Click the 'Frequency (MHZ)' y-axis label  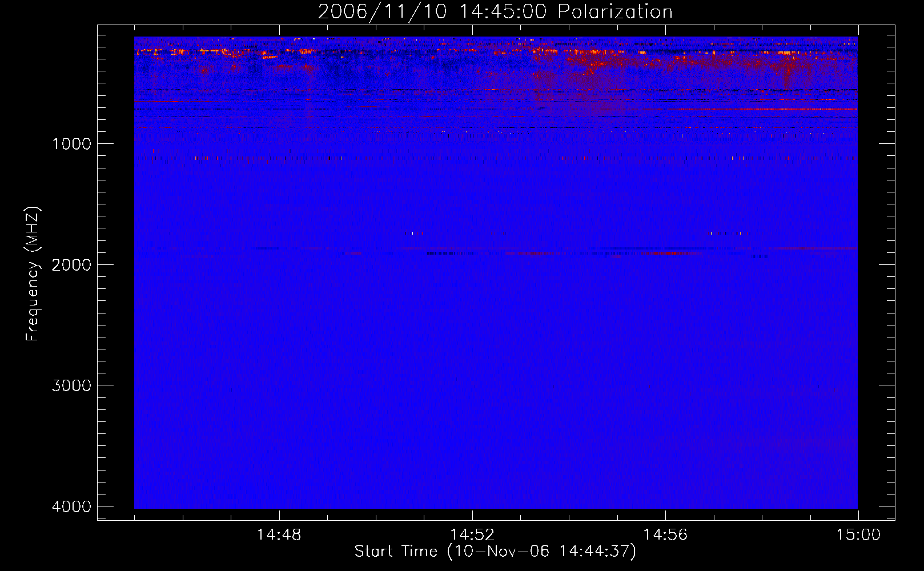[x=33, y=274]
